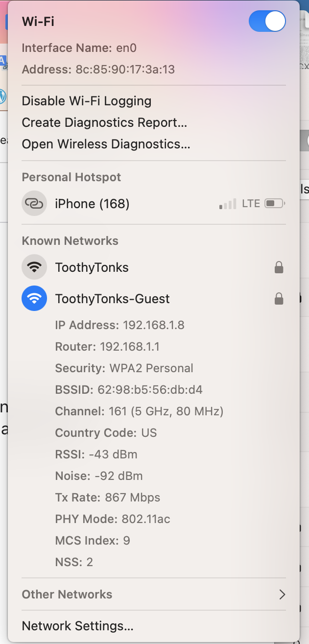Click the IP Address 192.168.1.8 line
The width and height of the screenshot is (309, 644).
point(120,325)
